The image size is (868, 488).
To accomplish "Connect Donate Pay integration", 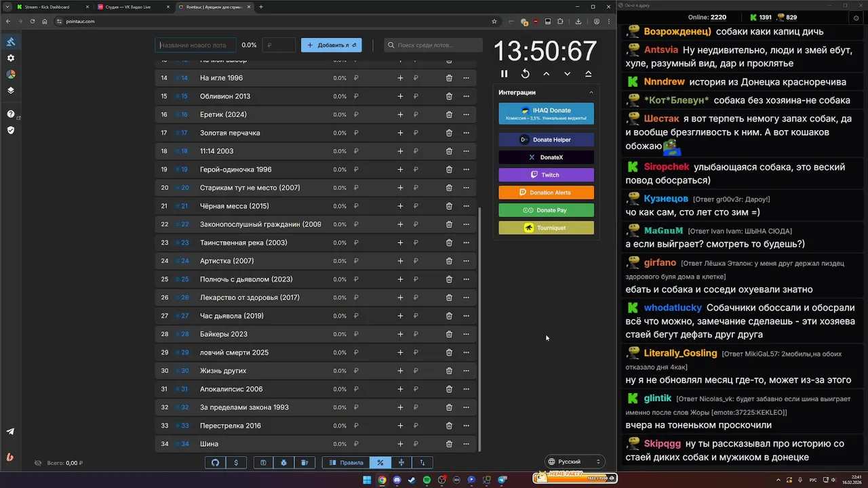I will (546, 210).
